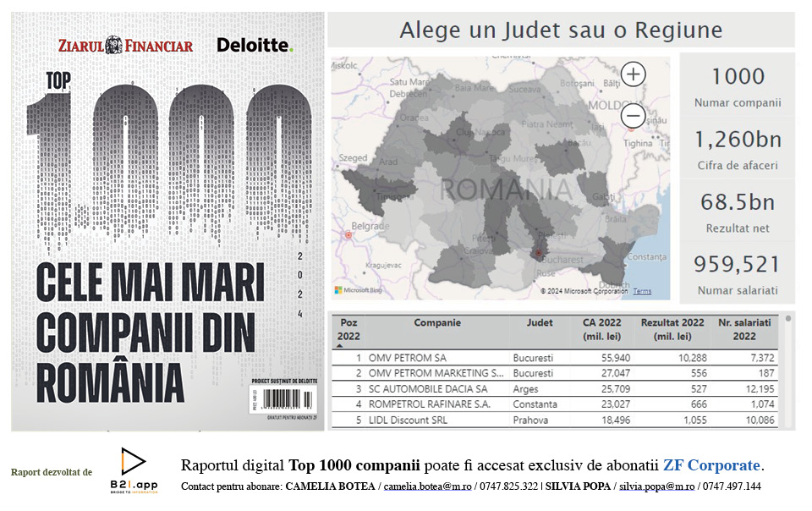This screenshot has width=812, height=511.
Task: Select the SC AUTOMOBILE DACIA SA row
Action: tap(555, 389)
